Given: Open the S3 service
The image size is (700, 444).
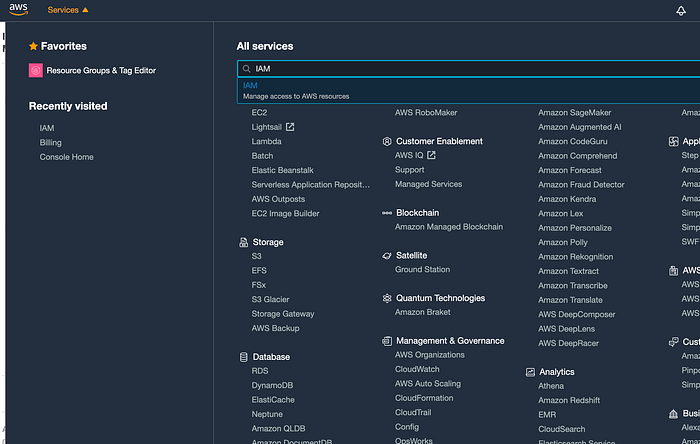Looking at the screenshot, I should point(256,257).
